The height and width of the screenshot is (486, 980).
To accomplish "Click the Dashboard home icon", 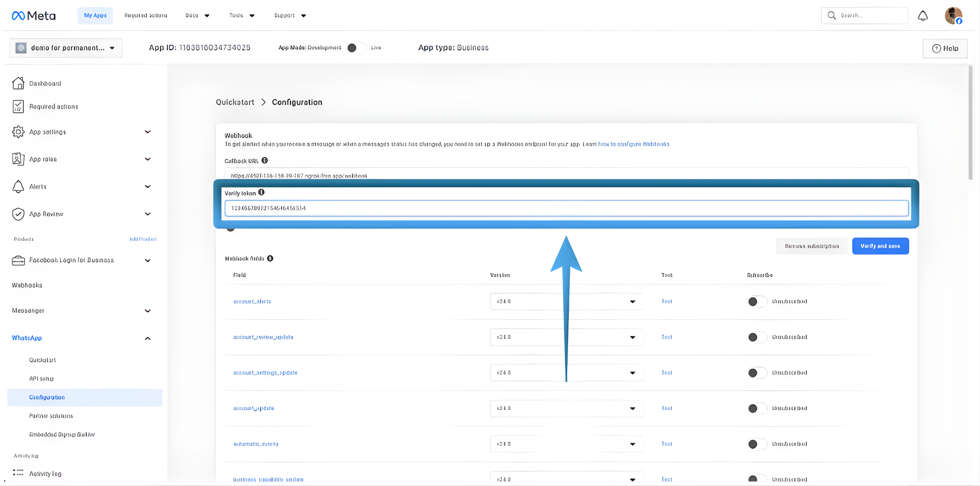I will [x=18, y=83].
